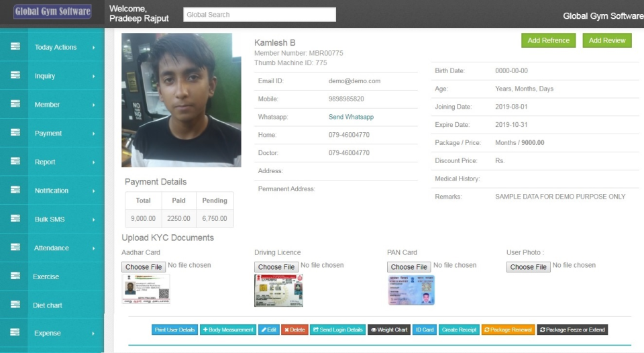This screenshot has height=353, width=644.
Task: Open the Member menu
Action: 47,105
